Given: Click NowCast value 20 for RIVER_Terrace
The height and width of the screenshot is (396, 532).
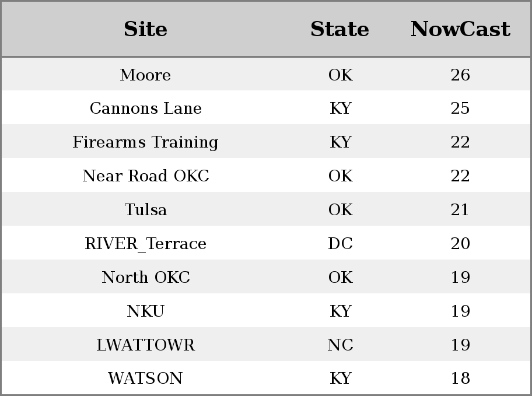Looking at the screenshot, I should [460, 243].
